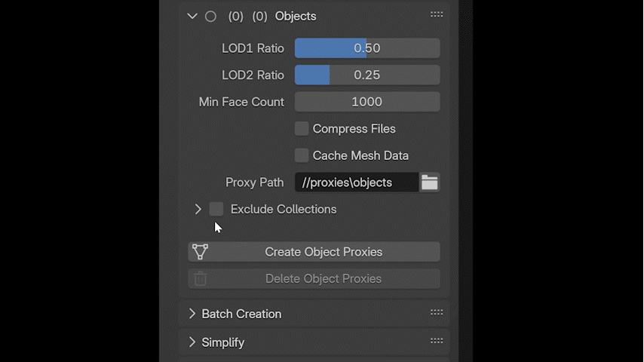The height and width of the screenshot is (362, 644).
Task: Click the circle icon in Objects header
Action: (210, 16)
